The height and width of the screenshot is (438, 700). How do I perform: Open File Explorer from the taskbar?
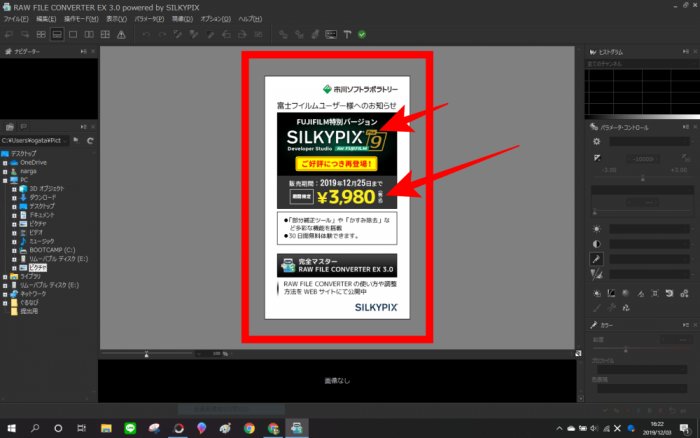(x=106, y=429)
